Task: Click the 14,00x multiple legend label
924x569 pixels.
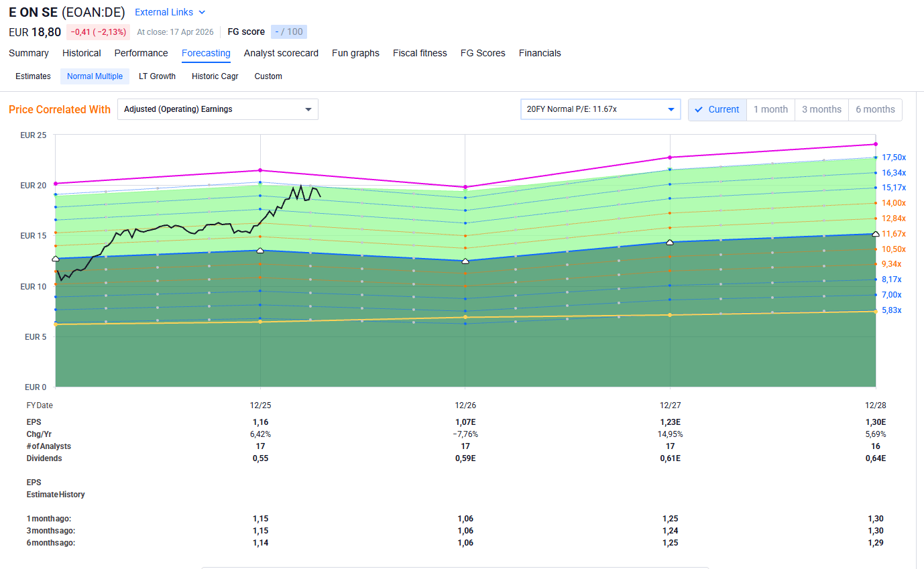Action: (894, 203)
